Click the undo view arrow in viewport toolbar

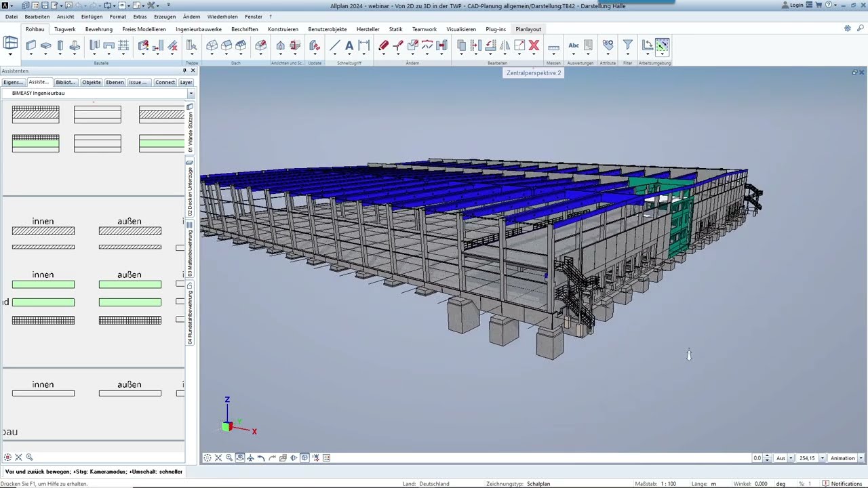(261, 458)
